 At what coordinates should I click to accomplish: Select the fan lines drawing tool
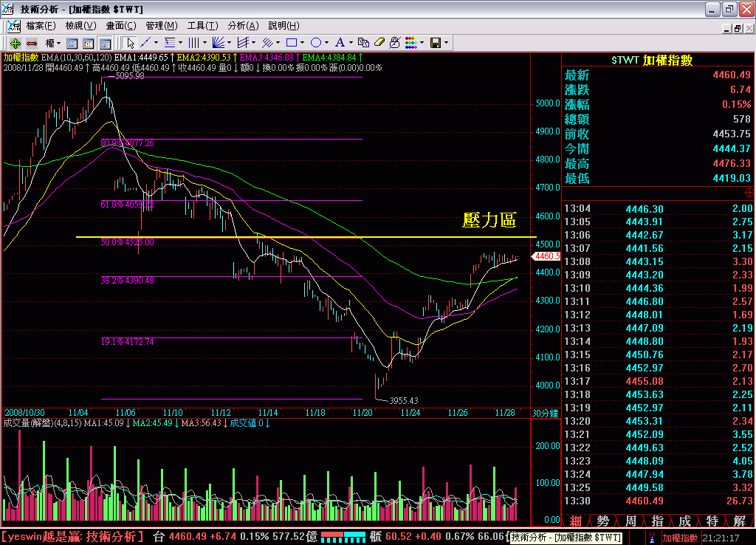point(219,43)
